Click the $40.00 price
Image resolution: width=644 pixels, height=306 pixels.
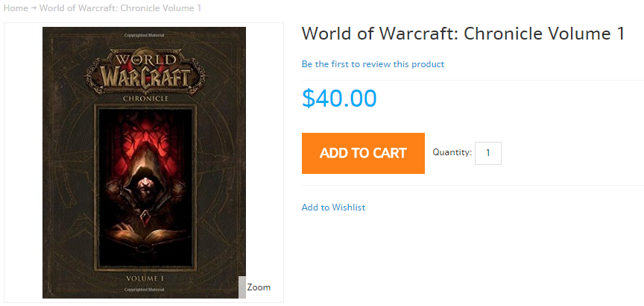tap(339, 99)
